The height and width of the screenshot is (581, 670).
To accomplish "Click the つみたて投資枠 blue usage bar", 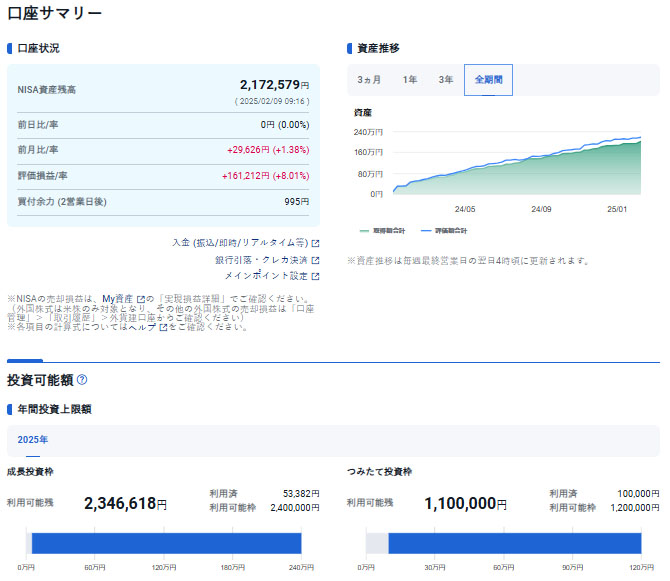I will 514,543.
